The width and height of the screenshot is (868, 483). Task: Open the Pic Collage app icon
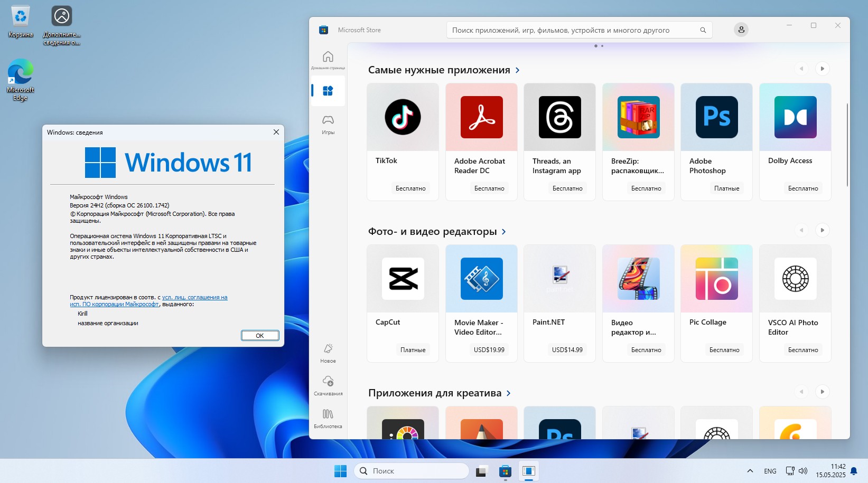[716, 279]
